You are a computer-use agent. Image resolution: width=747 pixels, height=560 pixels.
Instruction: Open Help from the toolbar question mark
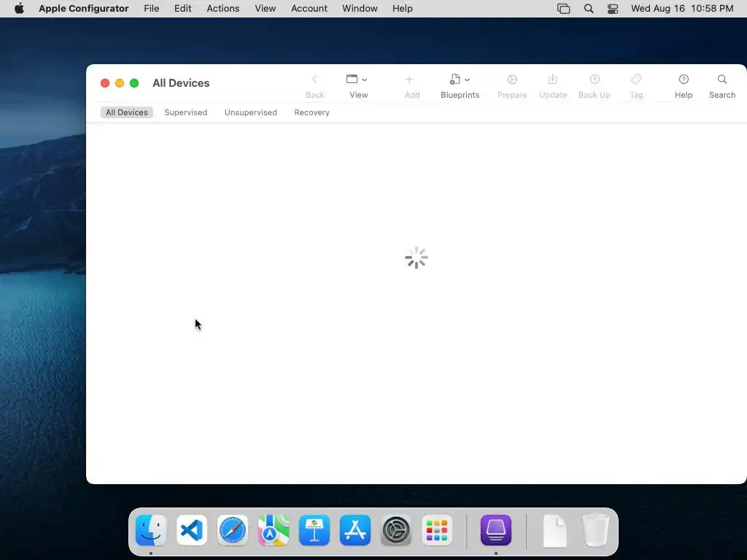pyautogui.click(x=684, y=79)
